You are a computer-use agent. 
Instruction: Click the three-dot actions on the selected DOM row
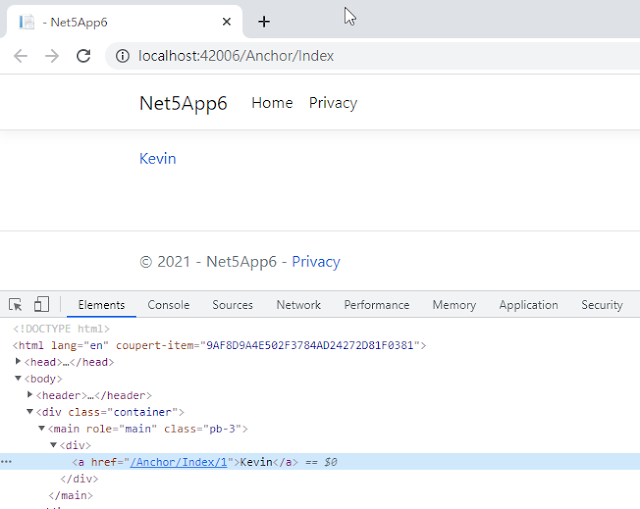tap(7, 462)
